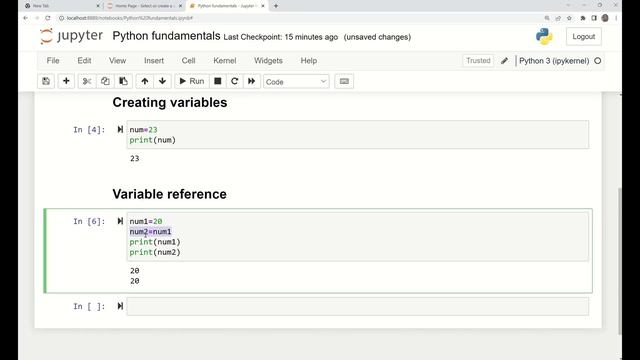Go back with the browser back arrow
640x360 pixels.
pyautogui.click(x=26, y=18)
